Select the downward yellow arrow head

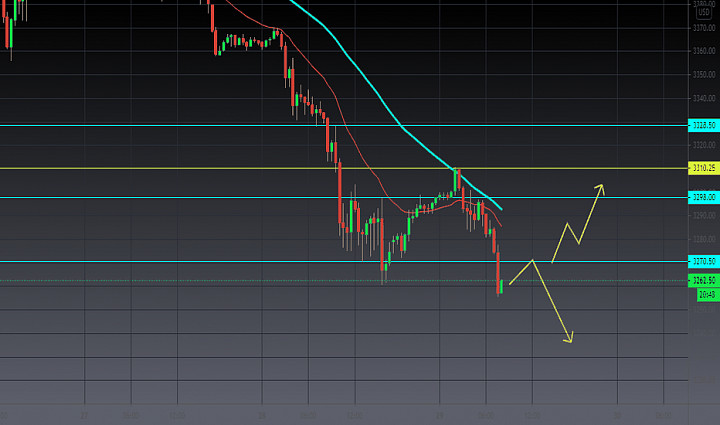tap(568, 338)
